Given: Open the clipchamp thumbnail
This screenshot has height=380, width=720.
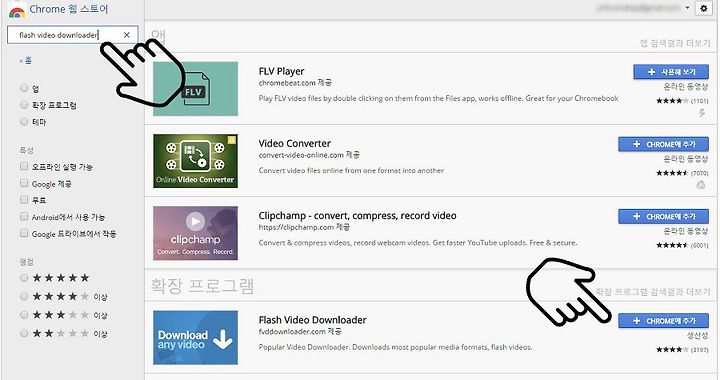Looking at the screenshot, I should tap(195, 233).
